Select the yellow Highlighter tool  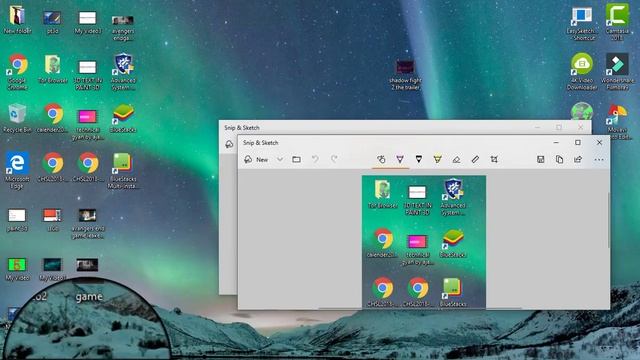tap(438, 159)
